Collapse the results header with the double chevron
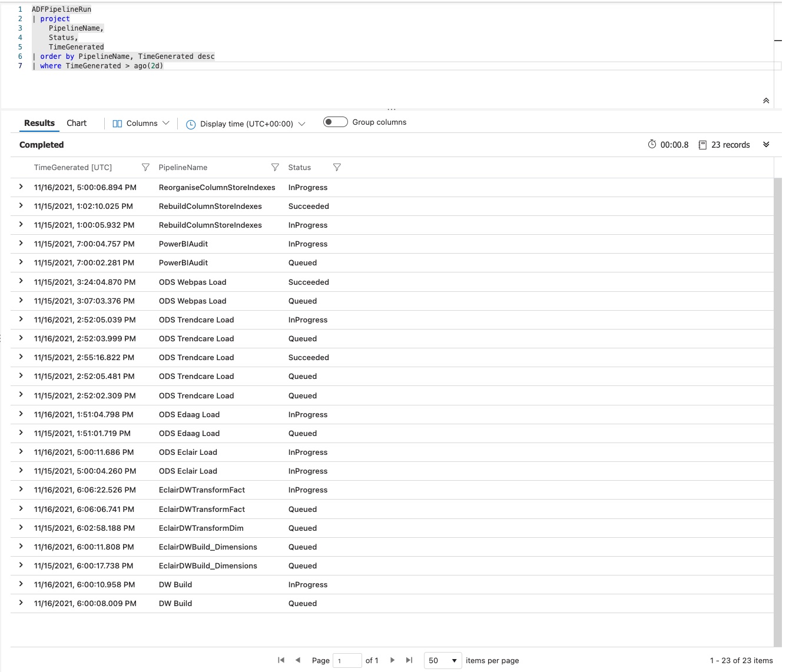789x672 pixels. 766,144
